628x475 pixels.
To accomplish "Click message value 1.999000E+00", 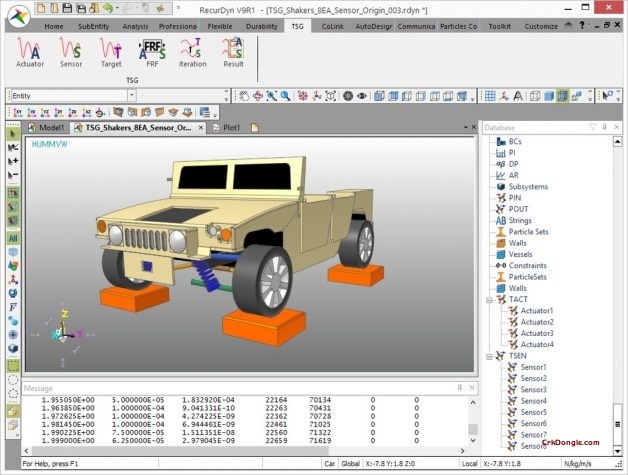I will tap(68, 441).
